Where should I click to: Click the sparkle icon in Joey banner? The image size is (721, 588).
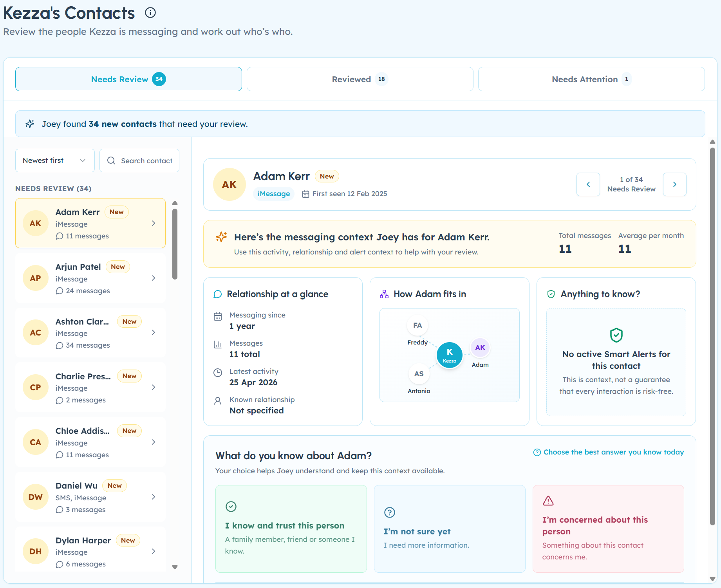(30, 124)
